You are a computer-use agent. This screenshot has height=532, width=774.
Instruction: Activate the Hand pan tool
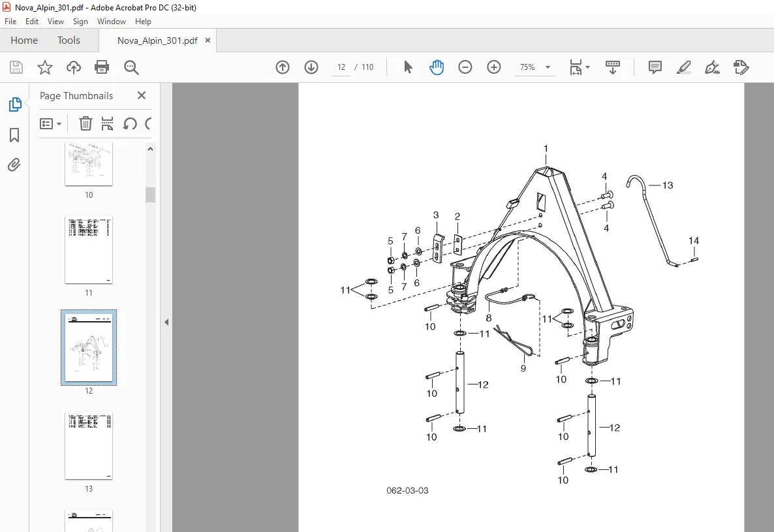point(437,67)
